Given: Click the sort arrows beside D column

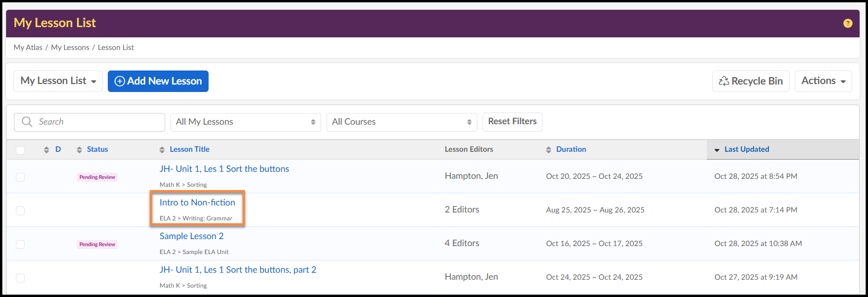Looking at the screenshot, I should (46, 150).
